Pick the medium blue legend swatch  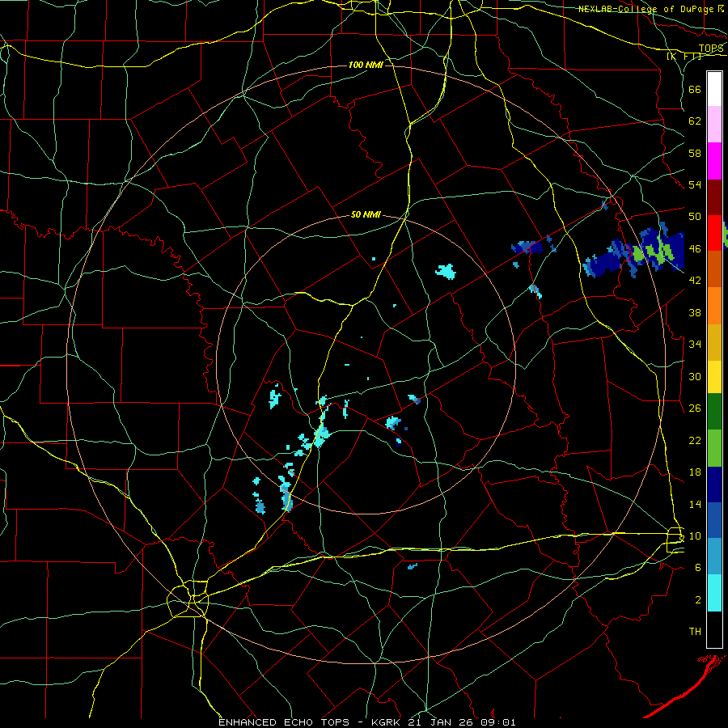click(x=714, y=520)
